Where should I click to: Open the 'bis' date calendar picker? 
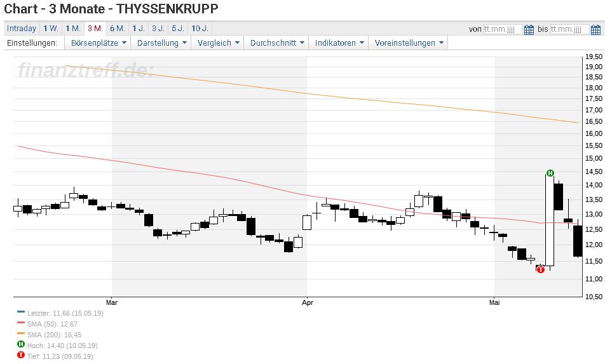pos(595,29)
